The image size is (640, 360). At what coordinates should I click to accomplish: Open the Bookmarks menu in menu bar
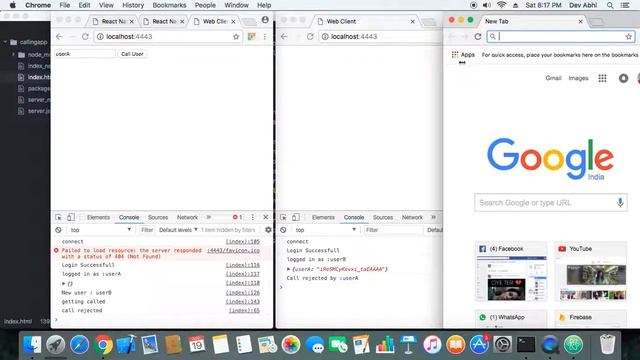point(169,5)
